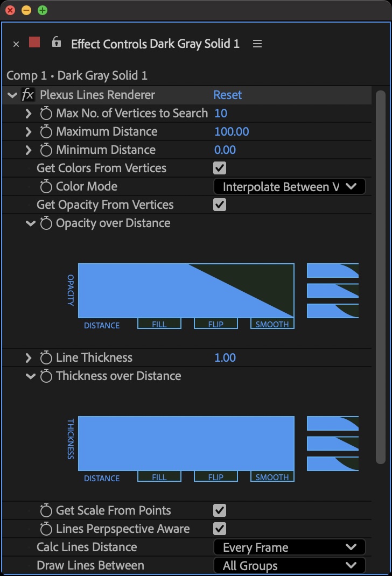Open the Color Mode dropdown
This screenshot has height=576, width=392.
coord(290,187)
